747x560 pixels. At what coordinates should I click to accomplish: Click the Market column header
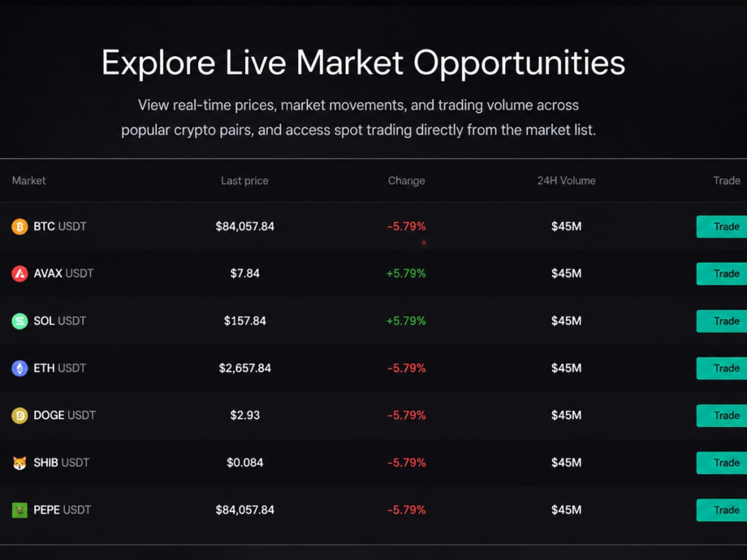(x=28, y=181)
